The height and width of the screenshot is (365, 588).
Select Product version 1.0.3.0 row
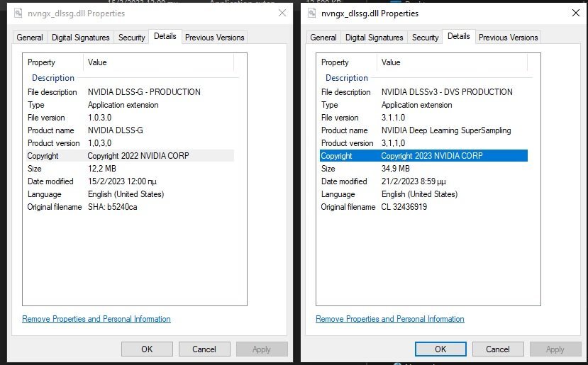130,143
